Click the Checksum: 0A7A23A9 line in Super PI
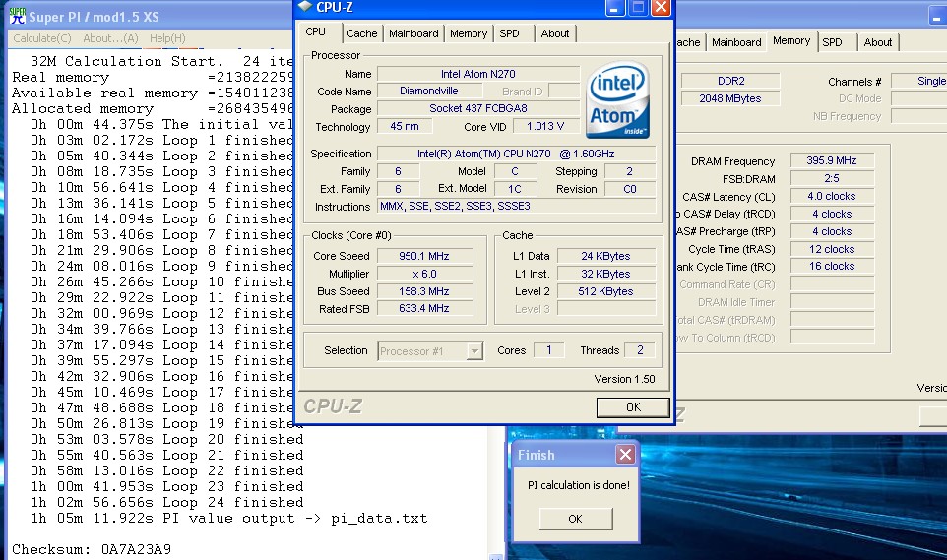 coord(92,550)
